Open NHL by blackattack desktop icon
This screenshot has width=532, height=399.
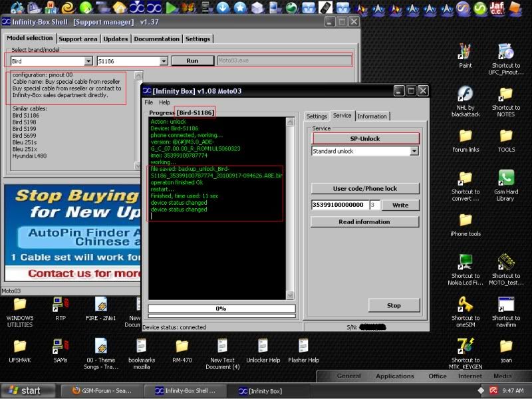pos(465,101)
